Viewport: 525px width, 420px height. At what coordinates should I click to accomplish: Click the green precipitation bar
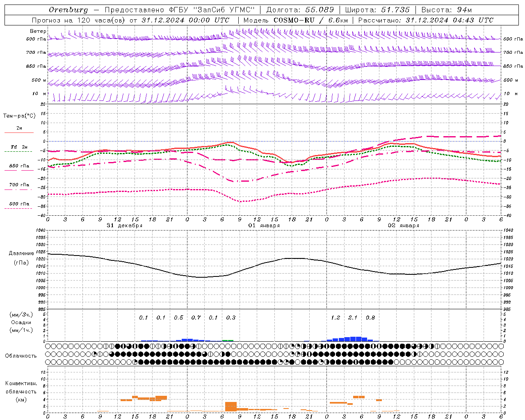(228, 340)
